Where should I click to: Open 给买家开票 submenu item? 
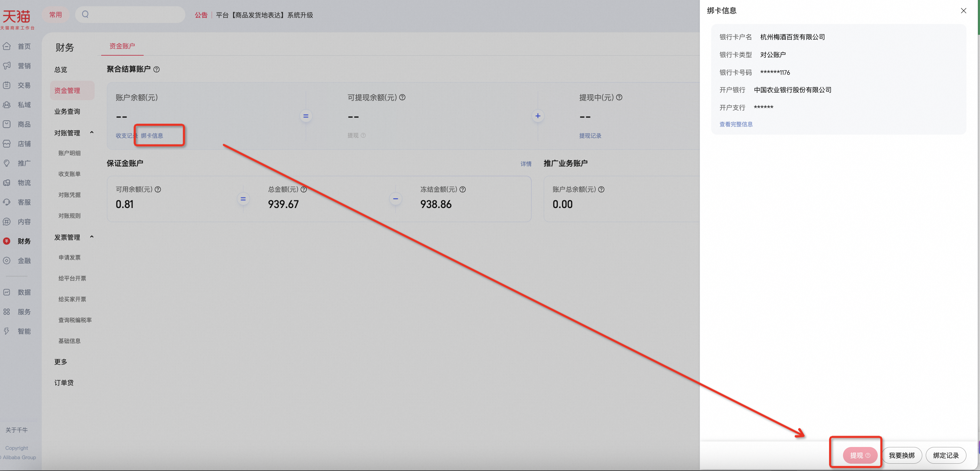[72, 300]
